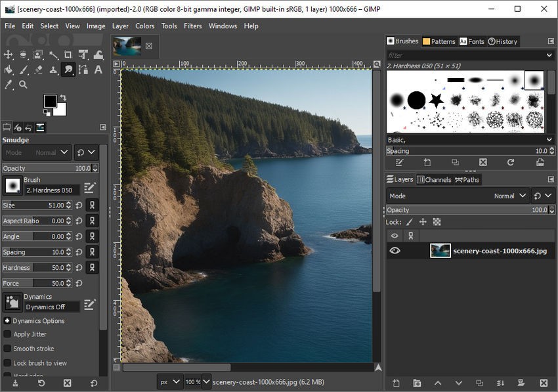Open the Smudge tool Mode dropdown
The height and width of the screenshot is (392, 558).
pyautogui.click(x=37, y=152)
